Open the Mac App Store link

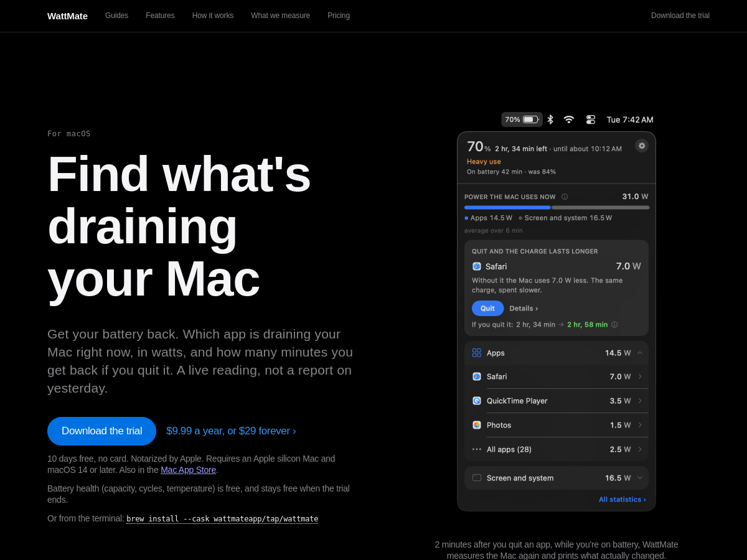pos(188,470)
